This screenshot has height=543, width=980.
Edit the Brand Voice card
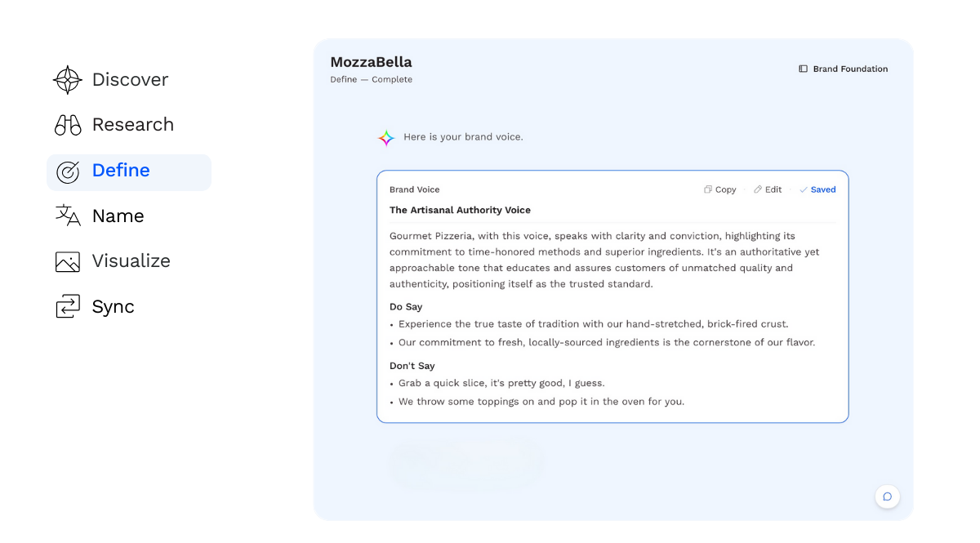pyautogui.click(x=768, y=189)
